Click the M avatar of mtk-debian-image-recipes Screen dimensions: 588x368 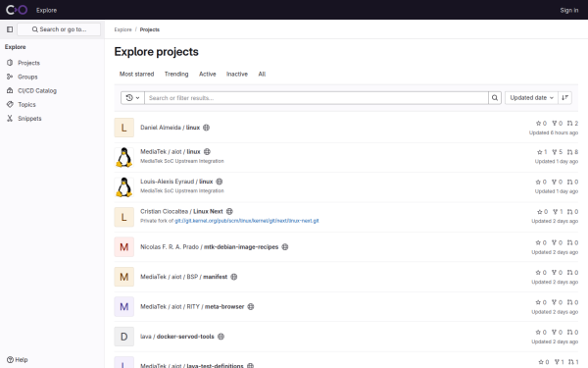124,247
